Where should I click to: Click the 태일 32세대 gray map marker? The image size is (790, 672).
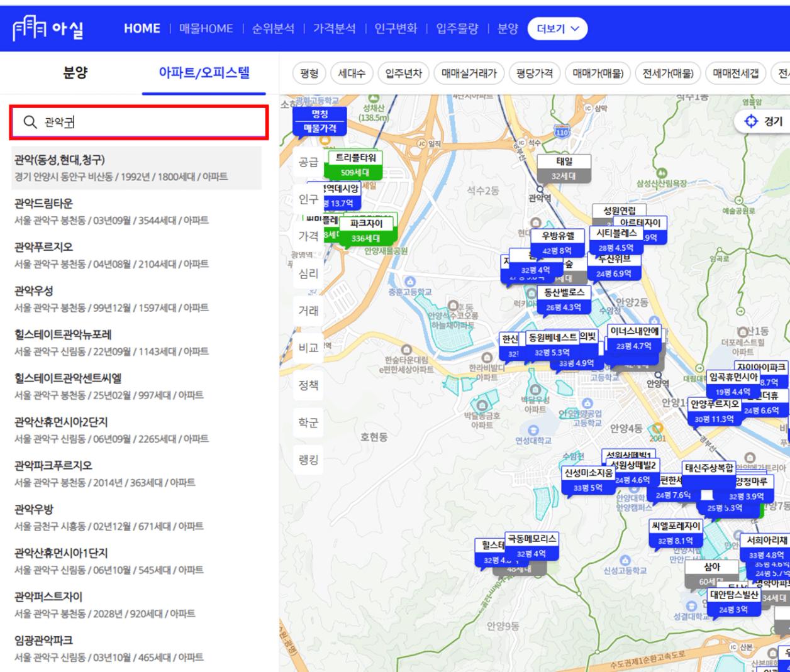coord(564,168)
